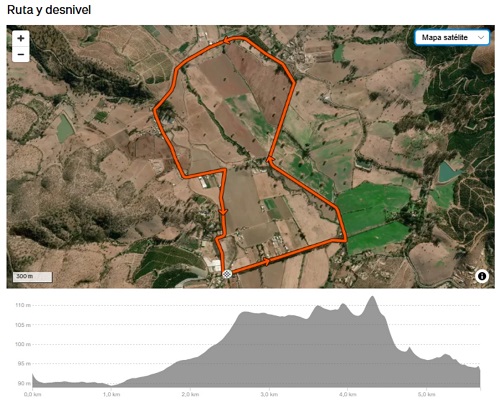Click the 100 m elevation axis label
The width and height of the screenshot is (500, 400).
23,344
